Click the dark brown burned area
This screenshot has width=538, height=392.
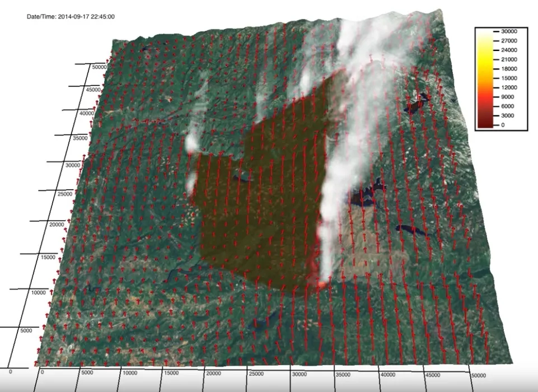coord(263,213)
